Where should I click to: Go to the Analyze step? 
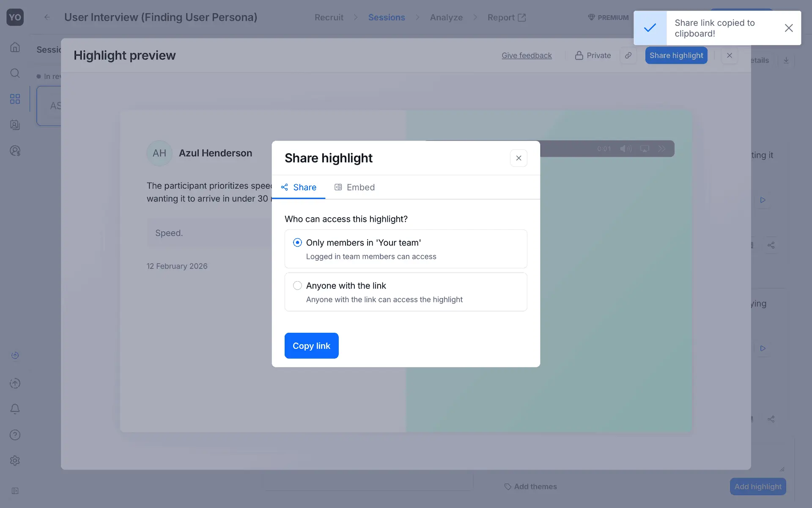446,17
